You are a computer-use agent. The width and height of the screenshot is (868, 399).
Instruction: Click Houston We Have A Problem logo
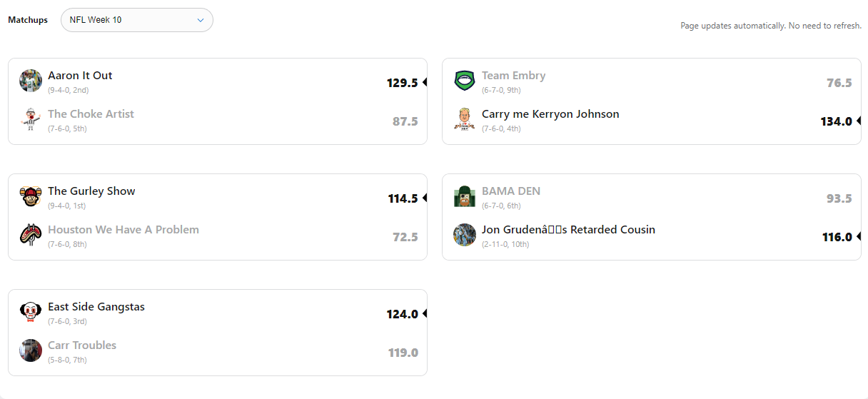[31, 235]
